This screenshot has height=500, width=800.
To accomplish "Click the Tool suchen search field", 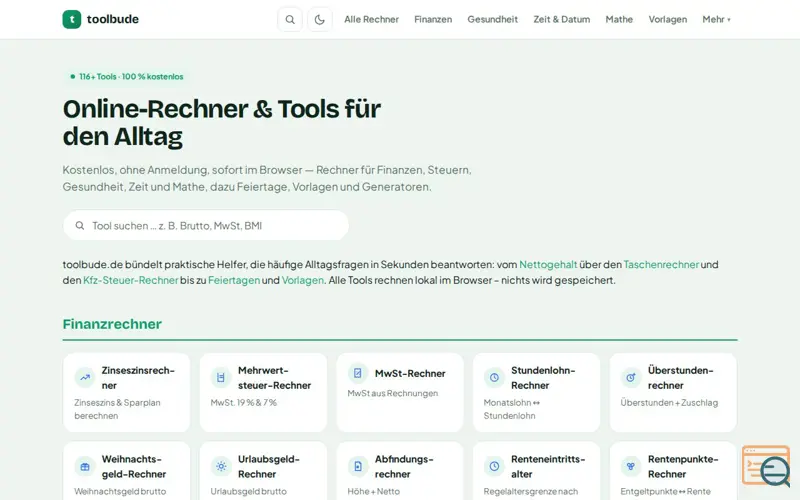I will tap(206, 226).
